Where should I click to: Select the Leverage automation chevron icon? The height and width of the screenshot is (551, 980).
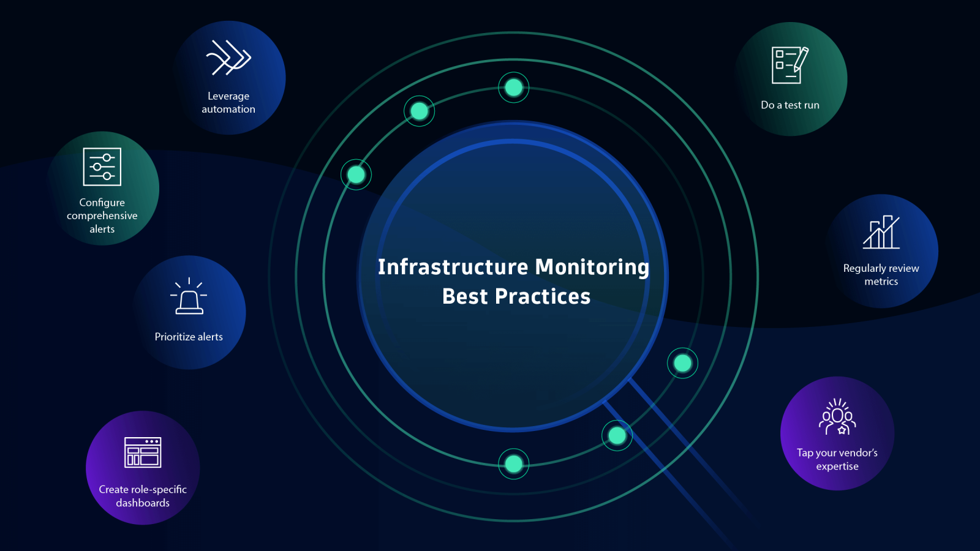coord(228,58)
